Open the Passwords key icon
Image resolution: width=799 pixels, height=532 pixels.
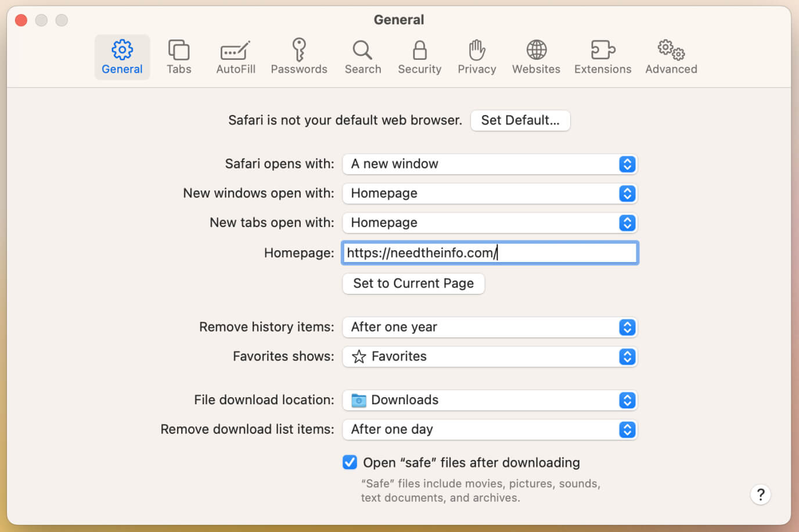(x=298, y=57)
